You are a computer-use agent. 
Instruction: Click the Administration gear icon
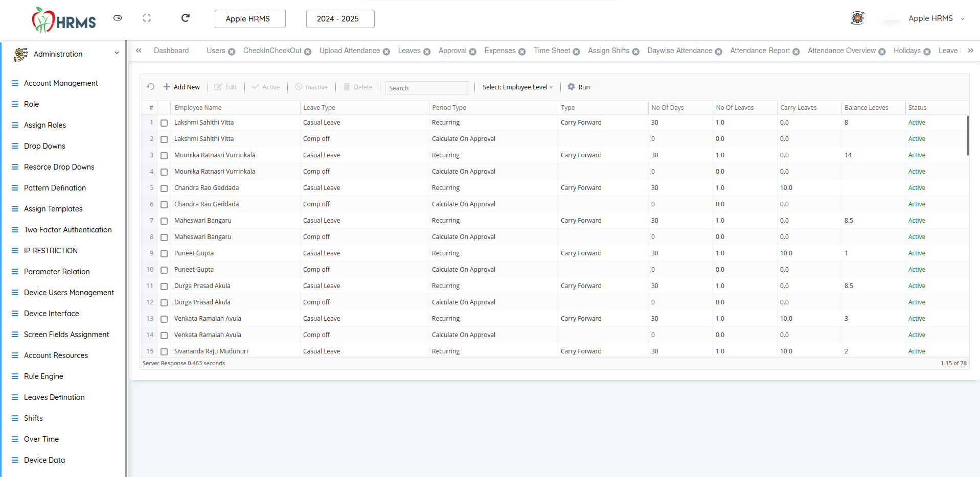point(21,54)
